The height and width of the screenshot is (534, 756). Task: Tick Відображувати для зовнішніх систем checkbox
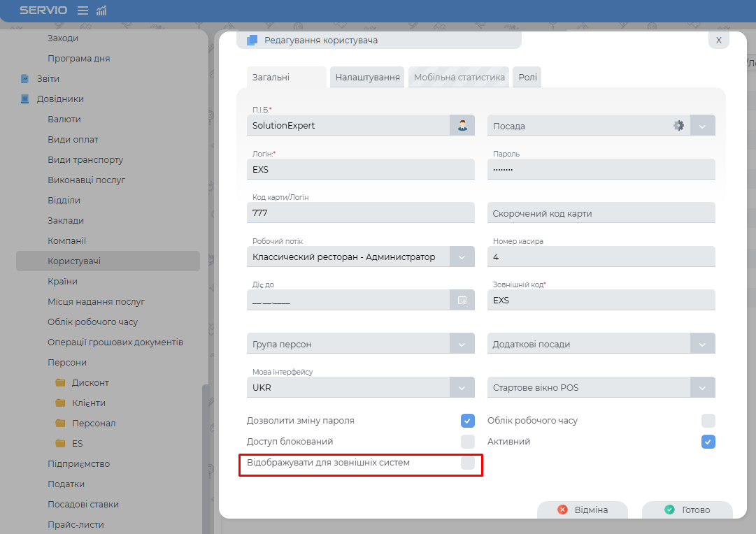pyautogui.click(x=468, y=463)
